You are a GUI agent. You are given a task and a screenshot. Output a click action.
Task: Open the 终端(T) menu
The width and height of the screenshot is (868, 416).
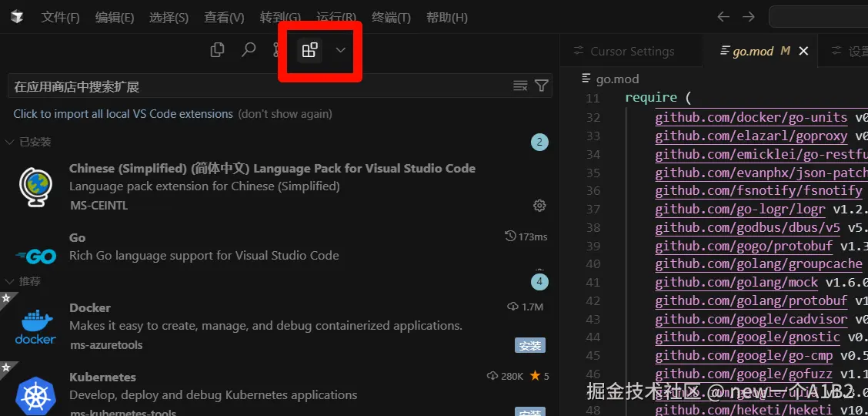point(391,18)
